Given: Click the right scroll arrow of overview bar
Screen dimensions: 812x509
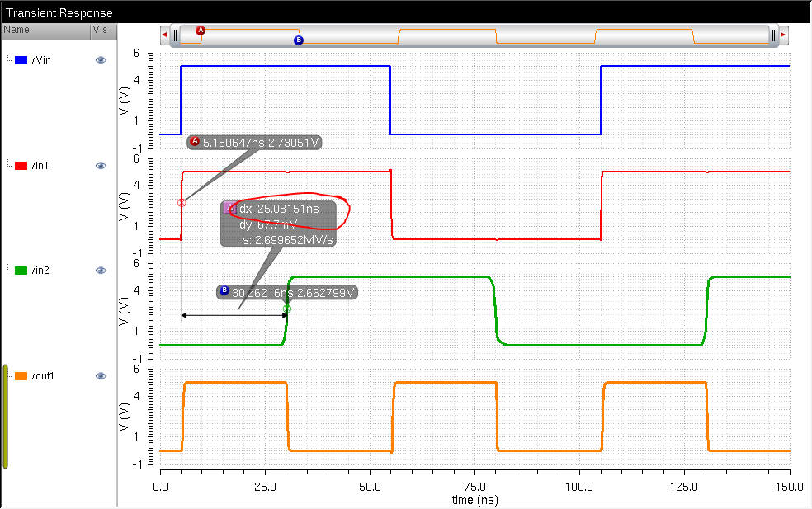Looking at the screenshot, I should coord(783,35).
